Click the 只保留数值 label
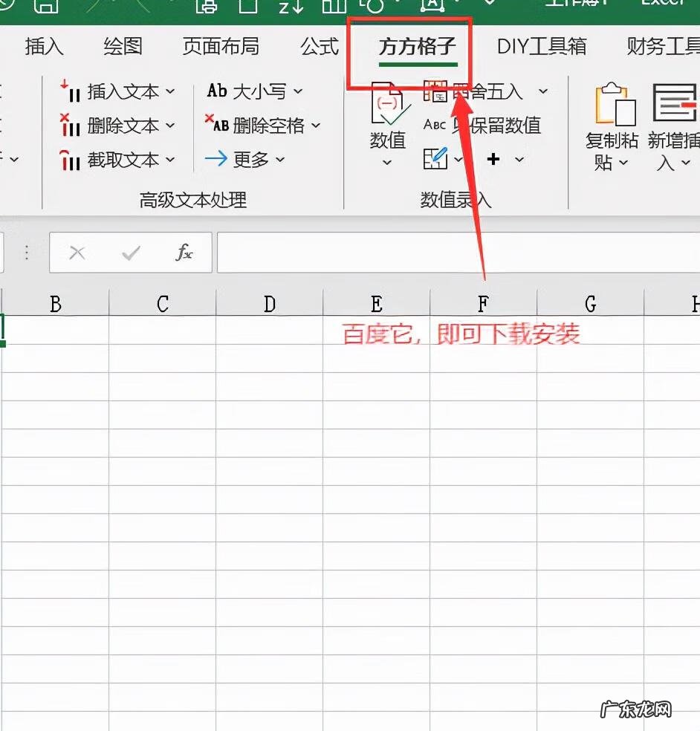Image resolution: width=700 pixels, height=731 pixels. [497, 126]
